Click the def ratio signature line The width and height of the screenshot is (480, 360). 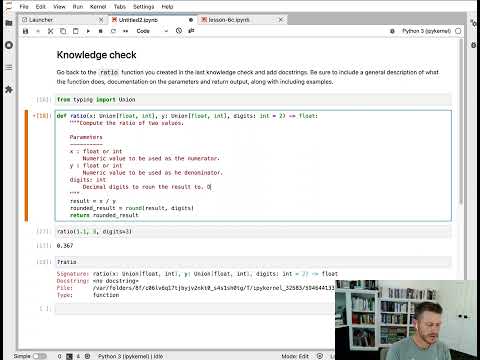coord(187,116)
